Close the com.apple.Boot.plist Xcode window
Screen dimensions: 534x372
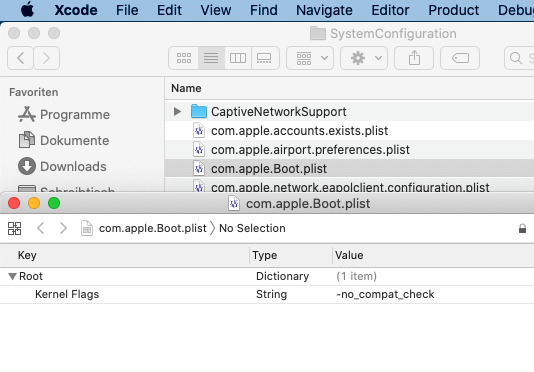pos(14,203)
